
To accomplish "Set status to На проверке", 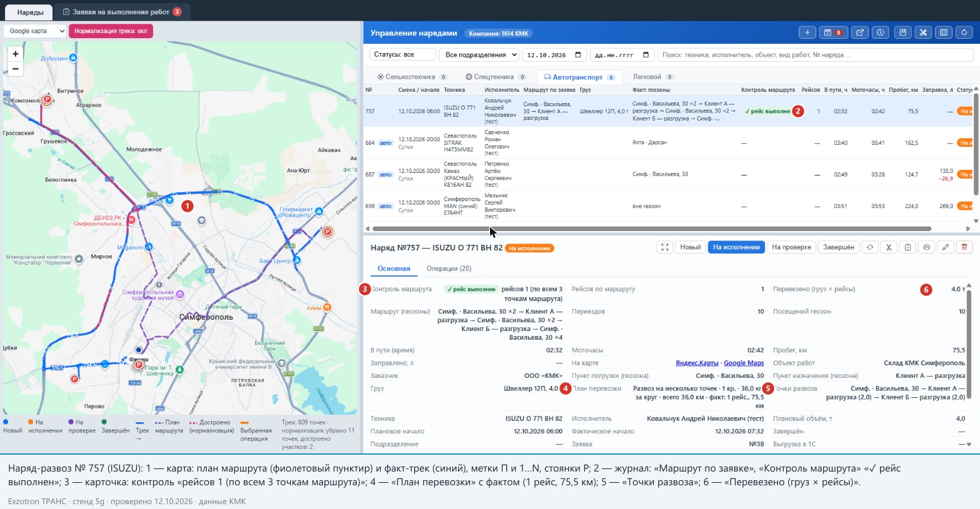I will (x=791, y=247).
